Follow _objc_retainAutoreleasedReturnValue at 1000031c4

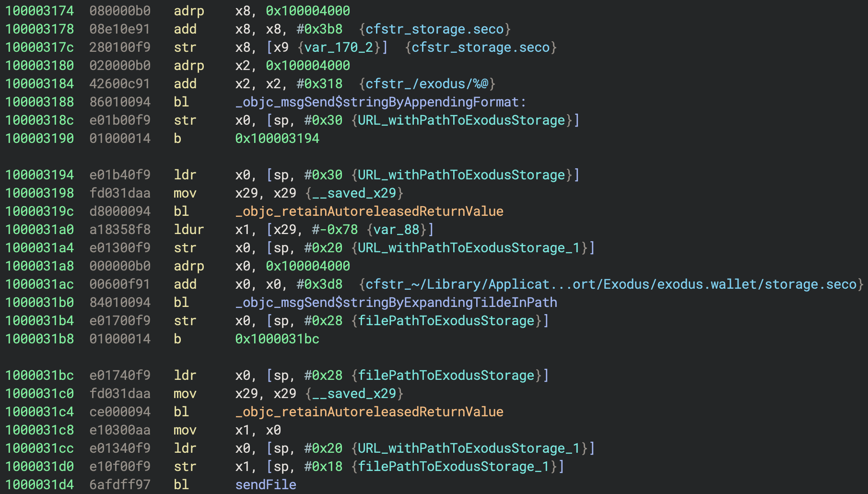pyautogui.click(x=369, y=412)
